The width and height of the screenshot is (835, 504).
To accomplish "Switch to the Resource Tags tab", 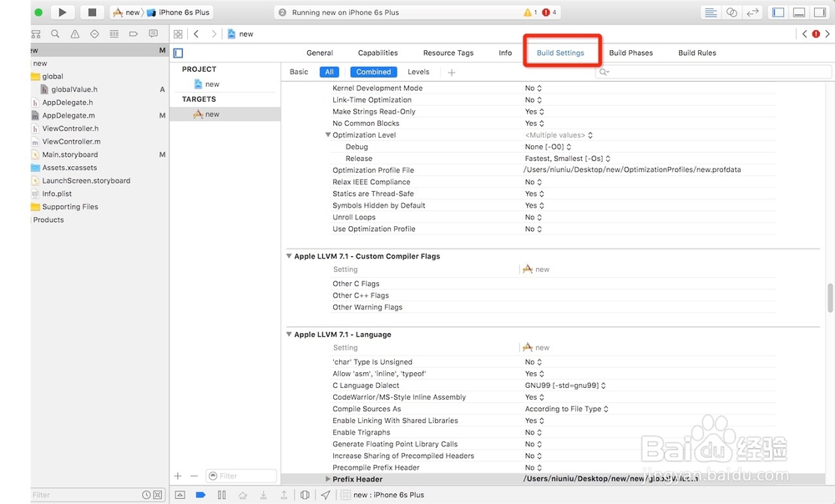I will click(x=448, y=53).
